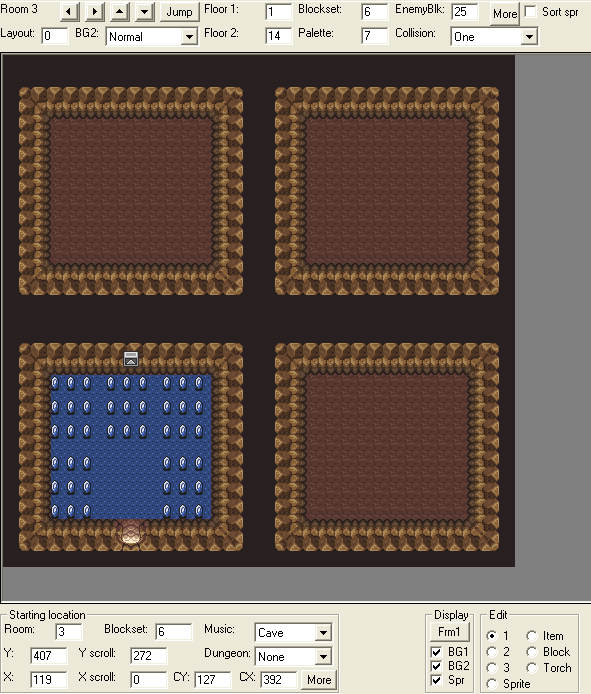Enable the Sort spr checkbox
Viewport: 591px width, 694px height.
530,12
